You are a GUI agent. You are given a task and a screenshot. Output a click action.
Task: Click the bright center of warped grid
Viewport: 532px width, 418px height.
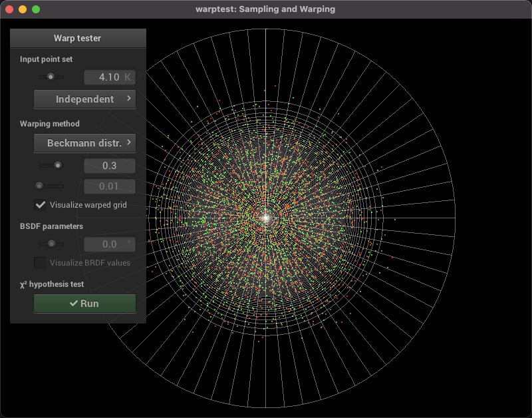pos(265,218)
